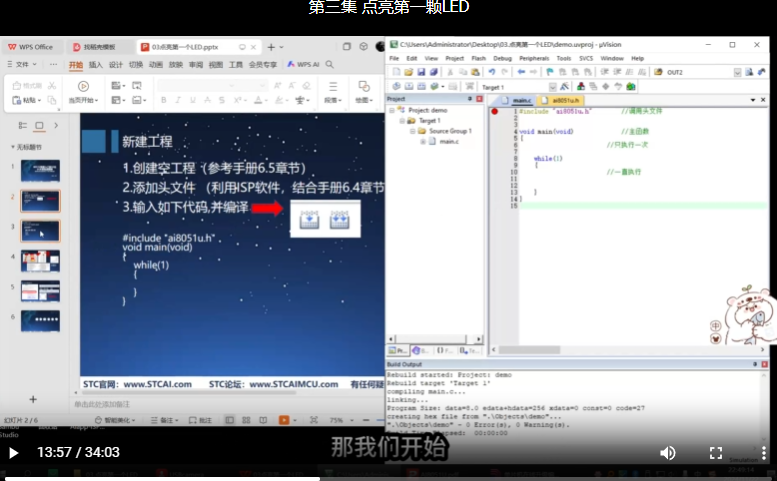Add a new slide with plus button
Viewport: 777px width, 481px height.
pyautogui.click(x=33, y=399)
